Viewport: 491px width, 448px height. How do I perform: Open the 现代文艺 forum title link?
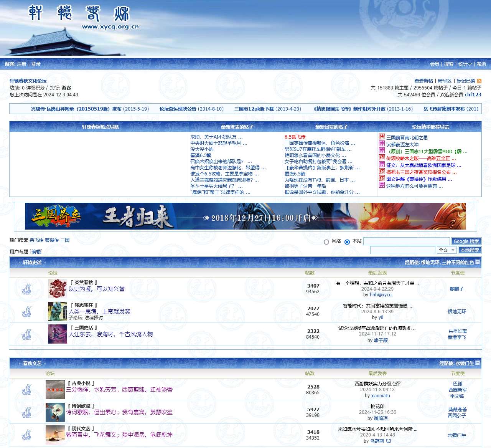(81, 429)
